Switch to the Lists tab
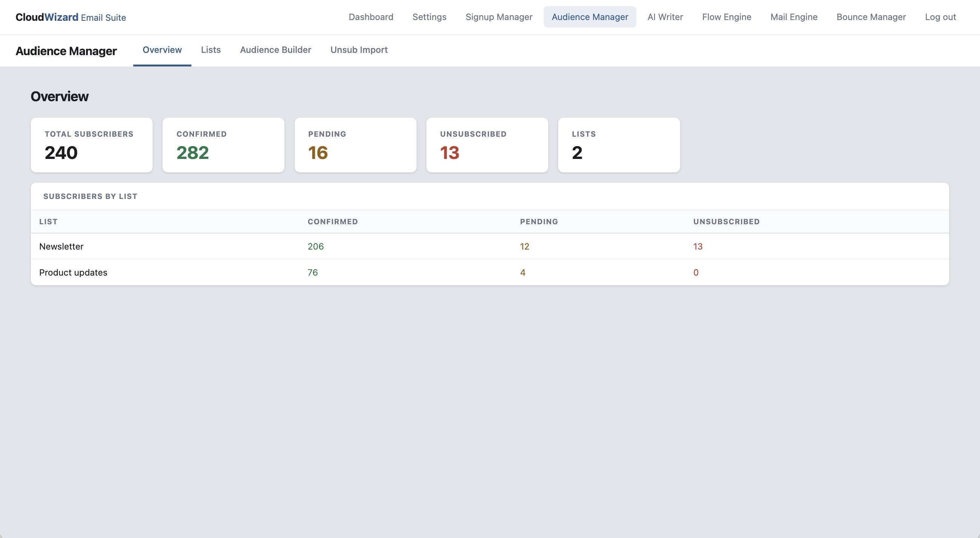 pos(211,50)
